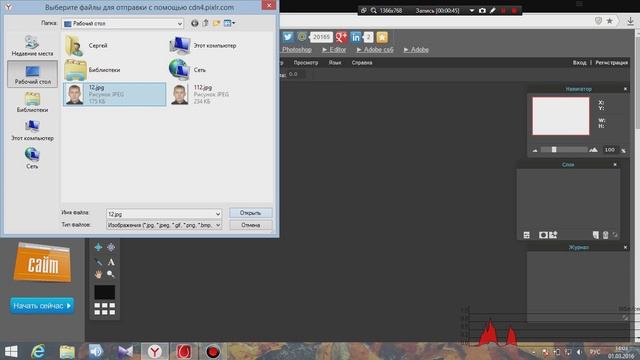640x360 pixels.
Task: Click the Navigator zoom value 100 field
Action: [610, 150]
